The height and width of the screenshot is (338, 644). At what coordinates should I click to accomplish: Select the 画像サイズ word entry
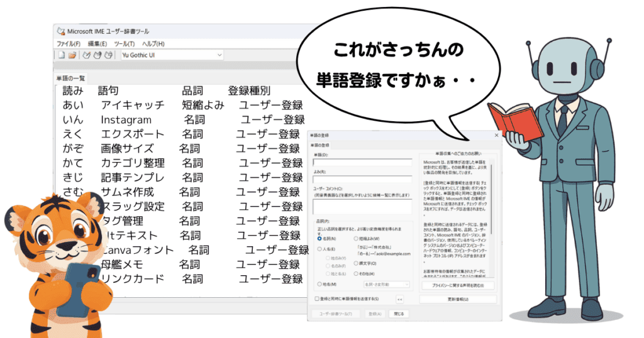click(x=127, y=148)
